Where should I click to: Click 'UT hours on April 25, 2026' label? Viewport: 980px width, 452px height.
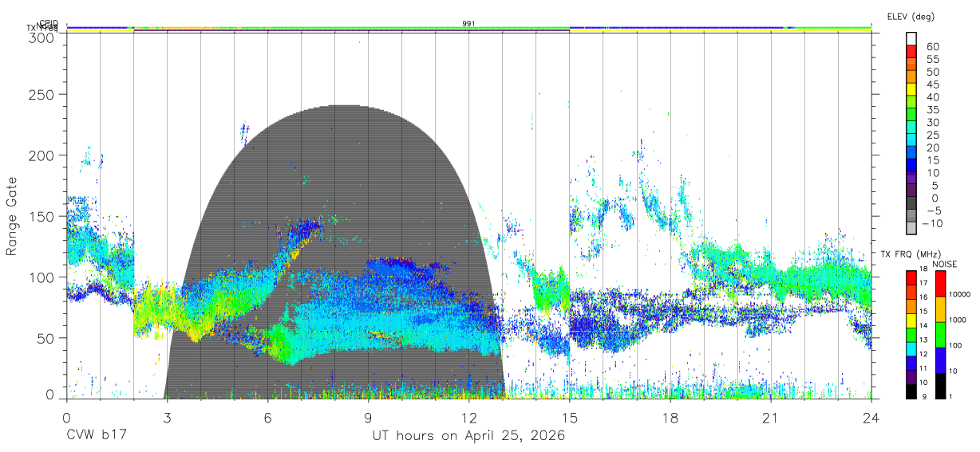tap(468, 436)
